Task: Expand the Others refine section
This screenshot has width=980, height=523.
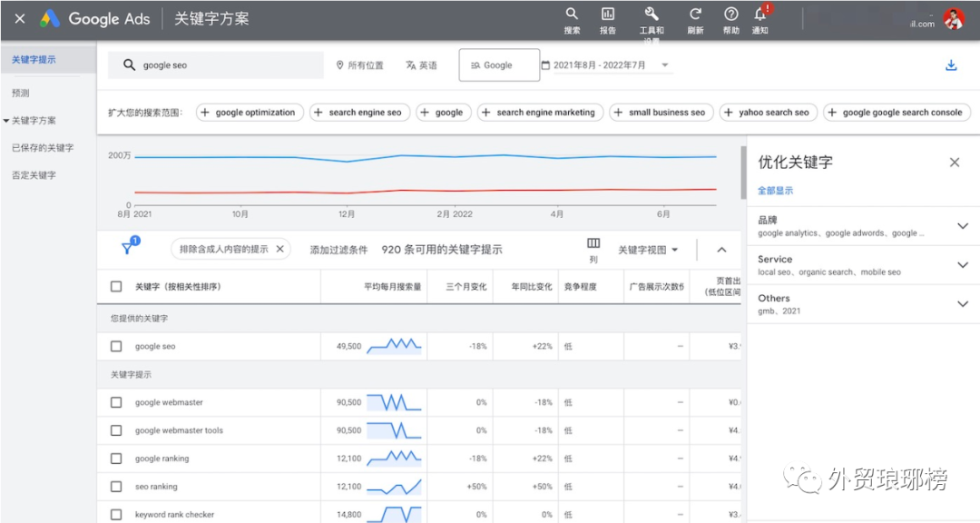Action: pos(963,304)
